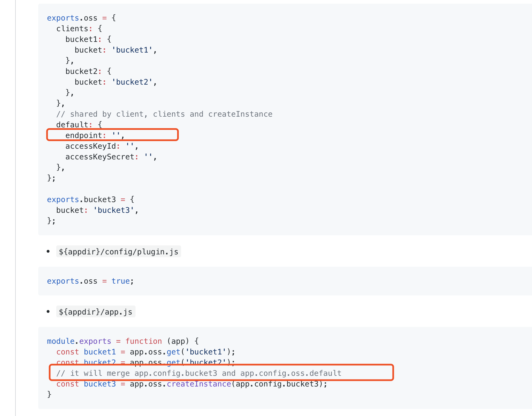Click the 'bucket2: {' line
This screenshot has width=532, height=416.
pos(89,71)
